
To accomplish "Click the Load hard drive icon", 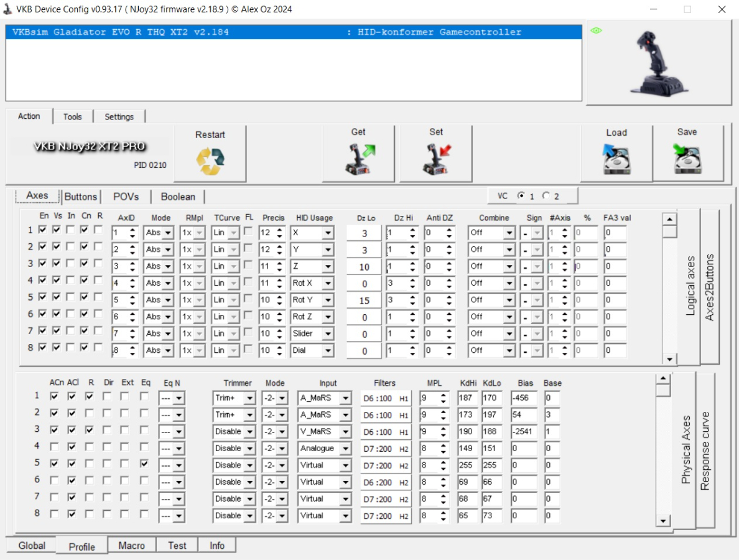I will coord(616,159).
